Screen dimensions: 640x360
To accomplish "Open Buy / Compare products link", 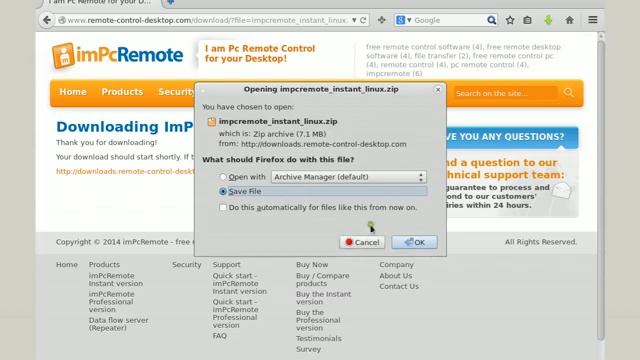I will click(x=322, y=280).
